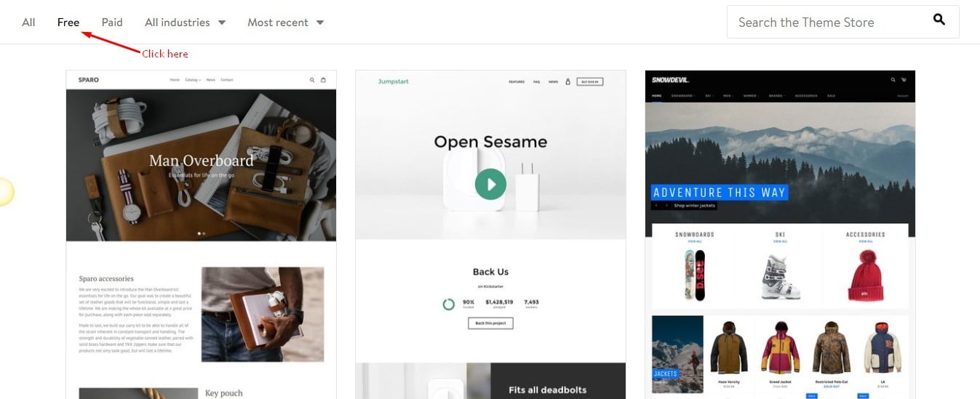The height and width of the screenshot is (399, 980).
Task: Click the cart icon in Snowdevil preview
Action: point(904,80)
